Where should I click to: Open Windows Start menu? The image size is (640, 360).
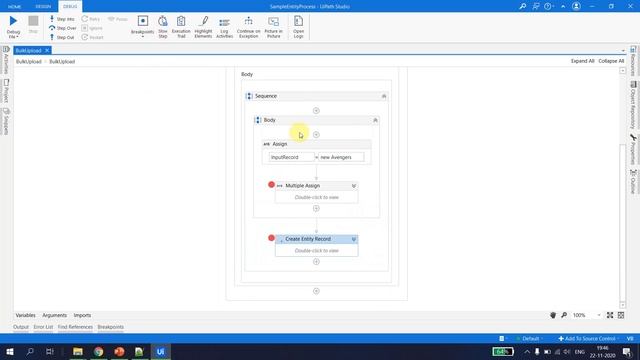click(10, 351)
